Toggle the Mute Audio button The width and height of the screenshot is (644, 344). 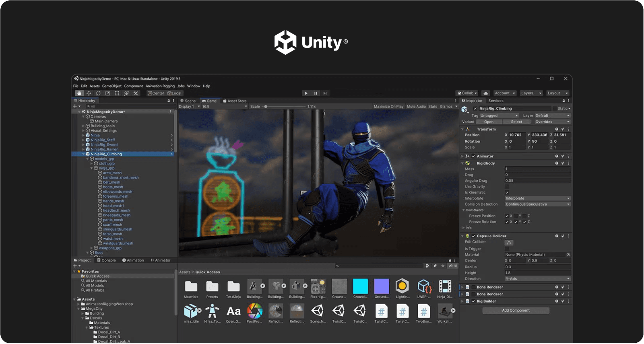[416, 107]
